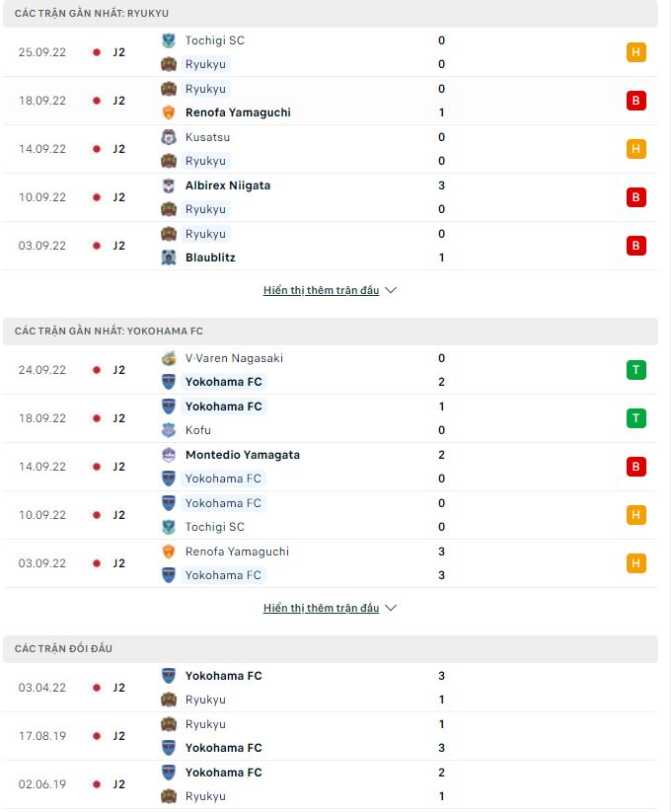Click the red B badge for Albirex Niigata match
Screen dimensions: 671x812
pyautogui.click(x=636, y=197)
